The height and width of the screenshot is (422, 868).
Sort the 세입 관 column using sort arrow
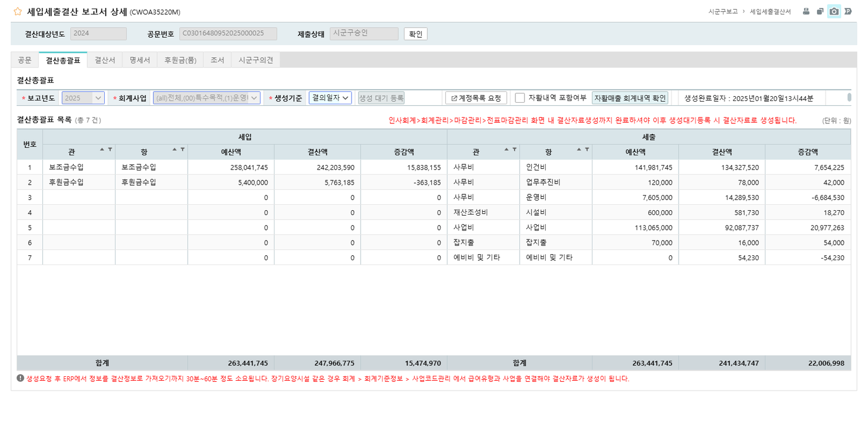click(x=102, y=149)
